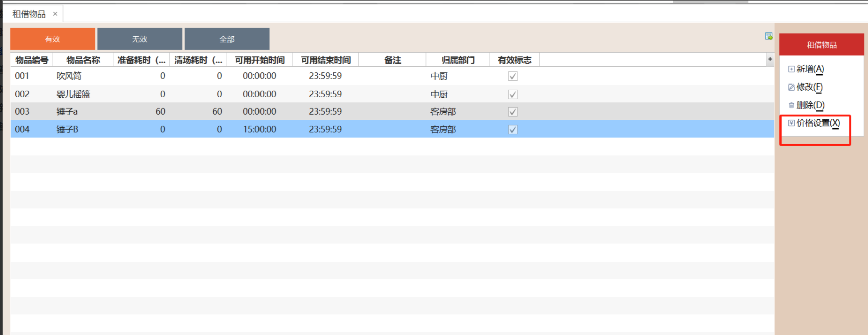Toggle 有效标志 checkbox for 锤子a
Viewport: 868px width, 335px height.
(513, 112)
